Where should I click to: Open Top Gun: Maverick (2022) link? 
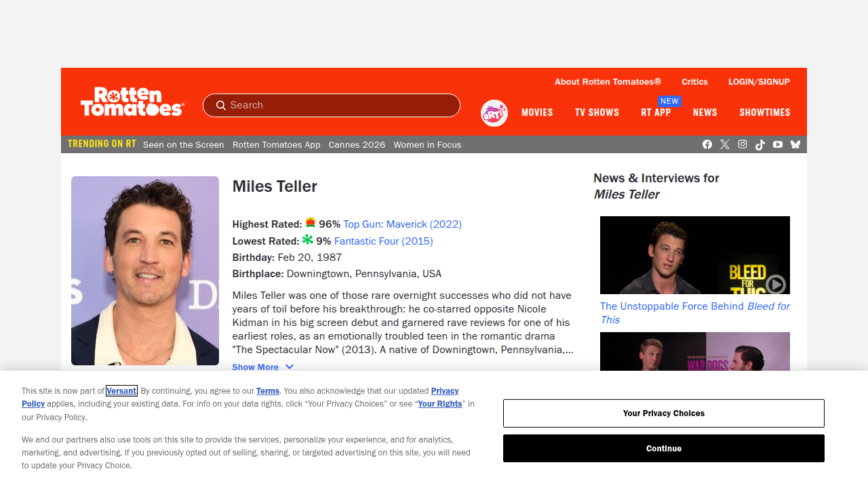pyautogui.click(x=402, y=224)
